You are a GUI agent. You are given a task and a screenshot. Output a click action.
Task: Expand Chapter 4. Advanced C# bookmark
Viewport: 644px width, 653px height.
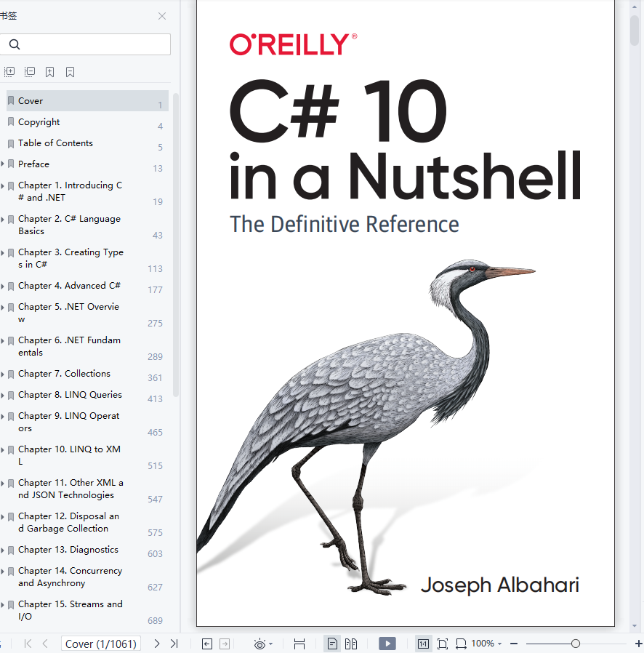click(x=2, y=286)
